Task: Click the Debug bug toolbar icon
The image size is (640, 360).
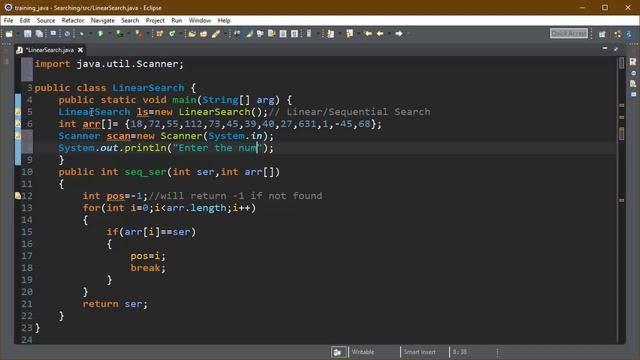Action: point(82,33)
